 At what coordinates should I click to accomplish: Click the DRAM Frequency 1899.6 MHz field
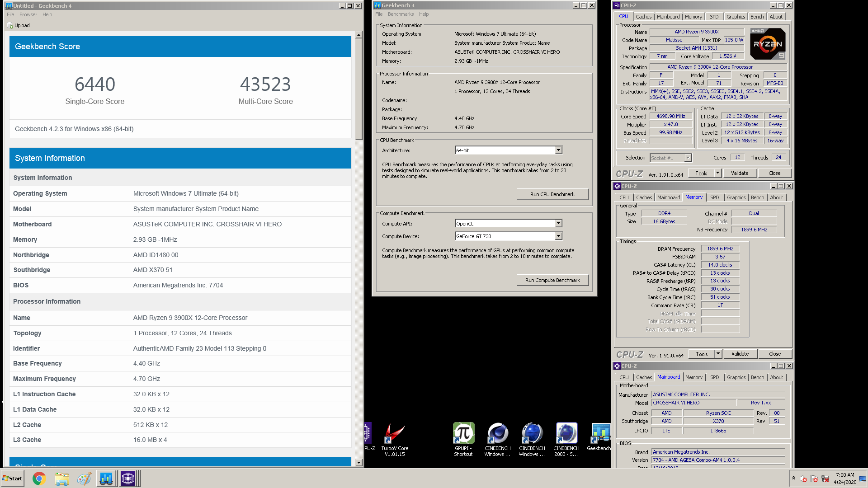[720, 249]
